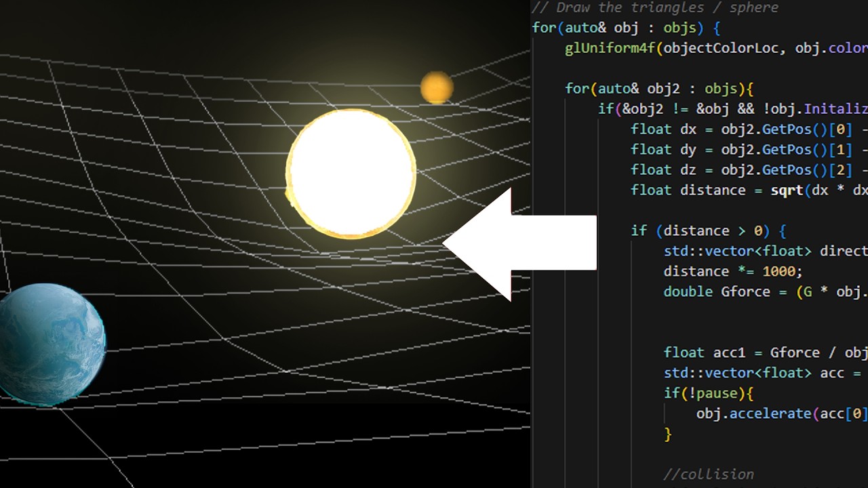The width and height of the screenshot is (868, 488).
Task: Click the blue Earth-like planet
Action: click(51, 344)
